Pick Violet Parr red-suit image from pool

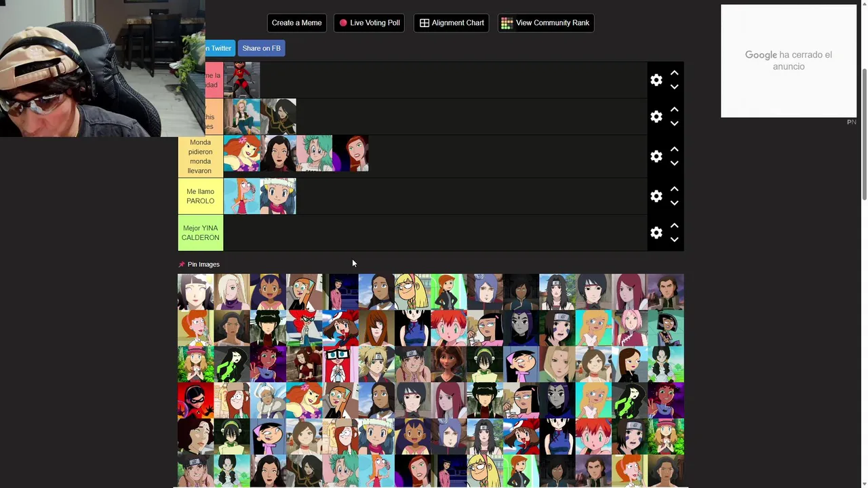coord(195,401)
